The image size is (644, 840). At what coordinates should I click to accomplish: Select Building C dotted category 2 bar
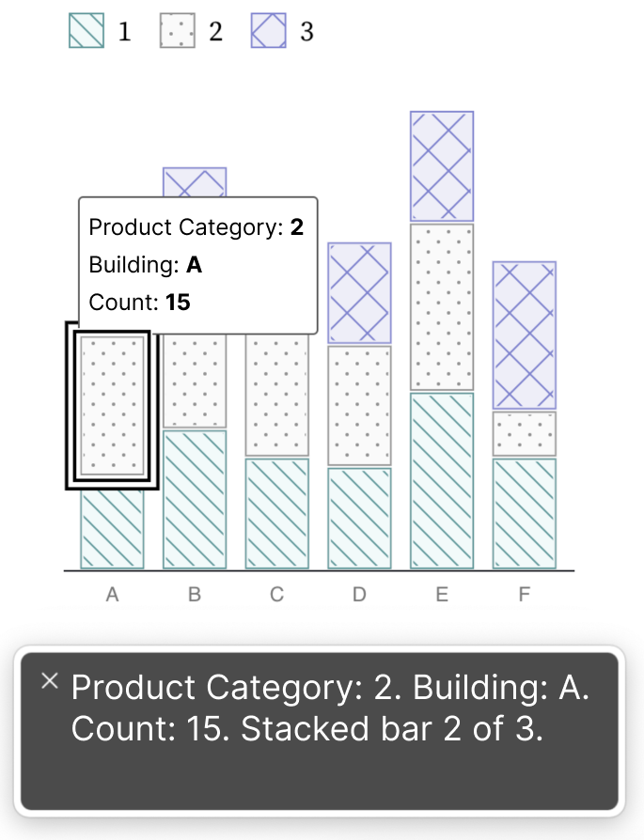277,395
